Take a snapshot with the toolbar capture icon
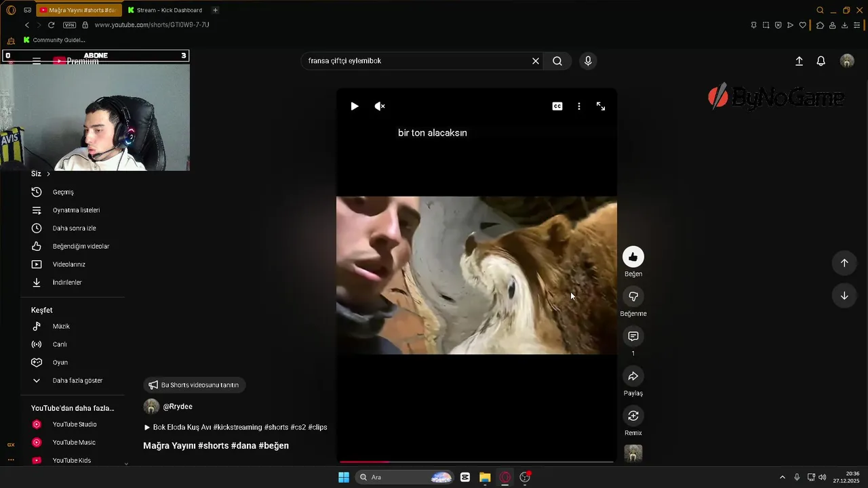Image resolution: width=868 pixels, height=488 pixels. (x=766, y=25)
